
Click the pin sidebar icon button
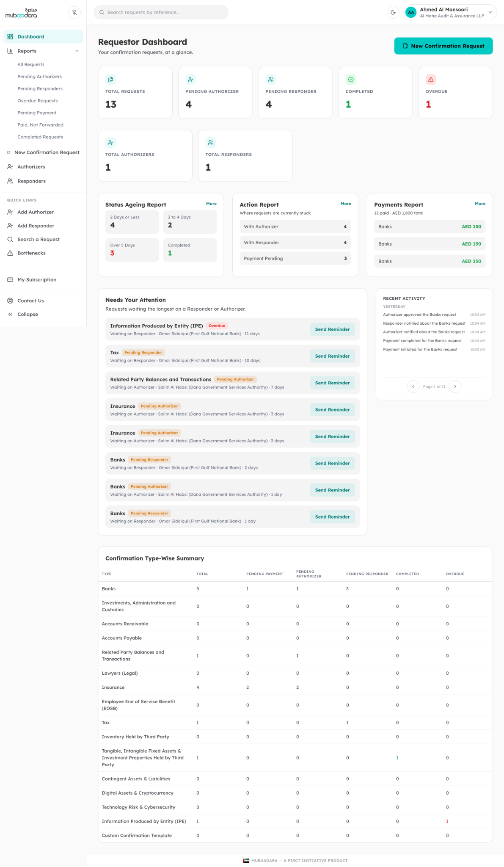74,12
